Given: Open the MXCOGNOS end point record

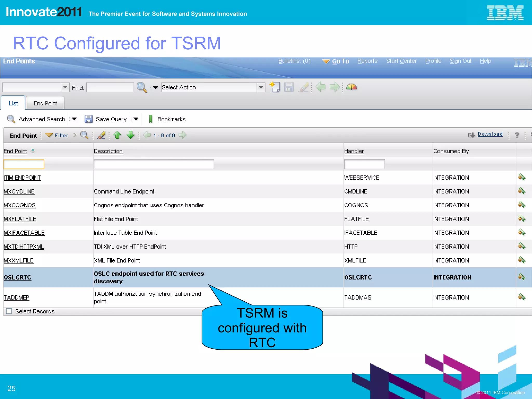Looking at the screenshot, I should [20, 205].
